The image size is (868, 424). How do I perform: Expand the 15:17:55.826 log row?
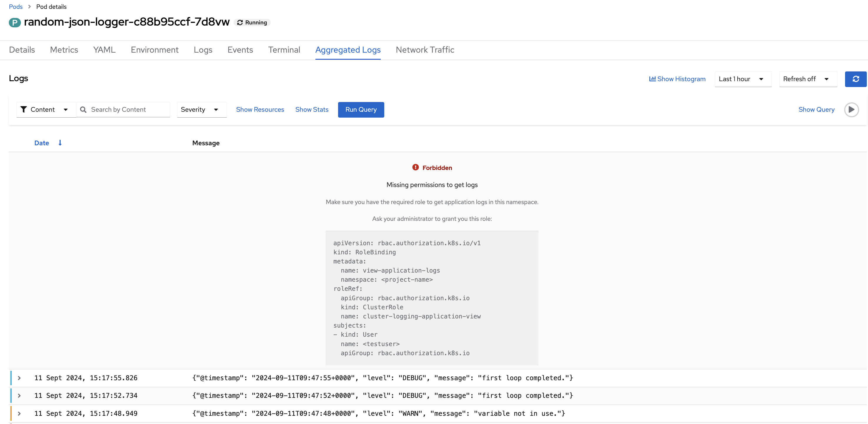[19, 378]
